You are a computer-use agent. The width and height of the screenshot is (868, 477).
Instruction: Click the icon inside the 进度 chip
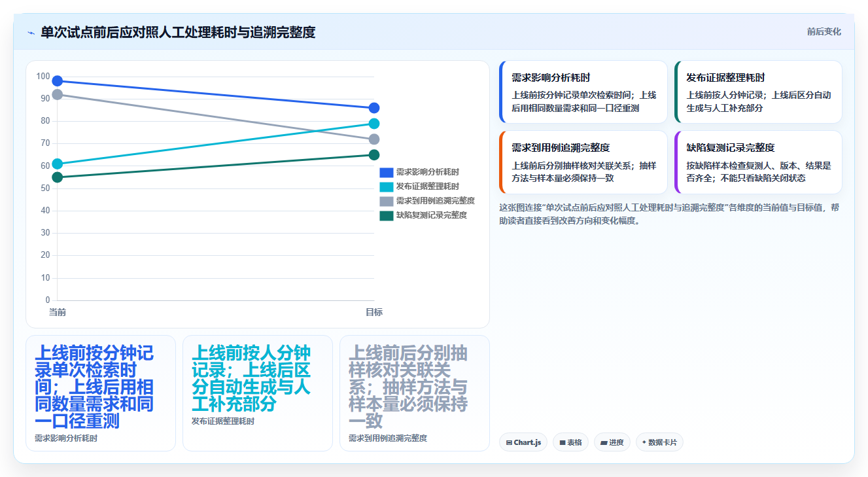[x=604, y=443]
